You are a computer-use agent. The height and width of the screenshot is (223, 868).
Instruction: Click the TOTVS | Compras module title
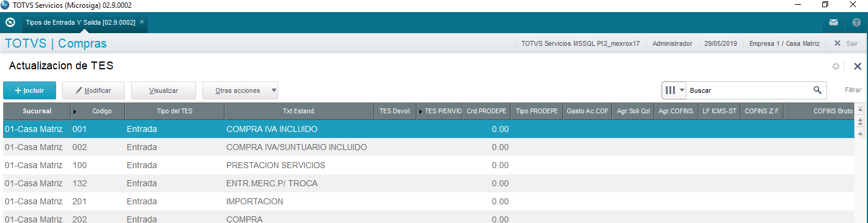pos(56,43)
